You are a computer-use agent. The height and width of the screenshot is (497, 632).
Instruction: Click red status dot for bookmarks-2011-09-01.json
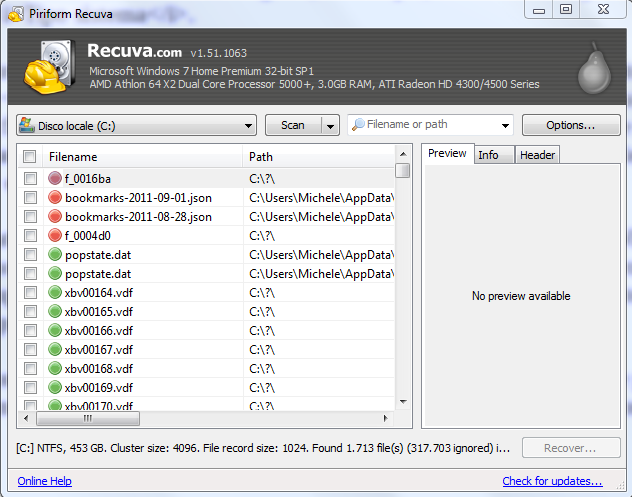tap(55, 197)
